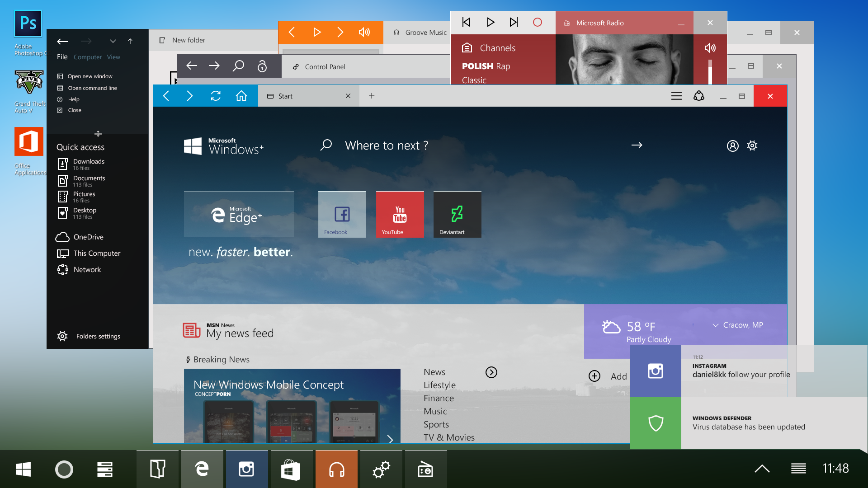This screenshot has width=868, height=488.
Task: Open the Computer menu in File Explorer
Action: pyautogui.click(x=88, y=57)
